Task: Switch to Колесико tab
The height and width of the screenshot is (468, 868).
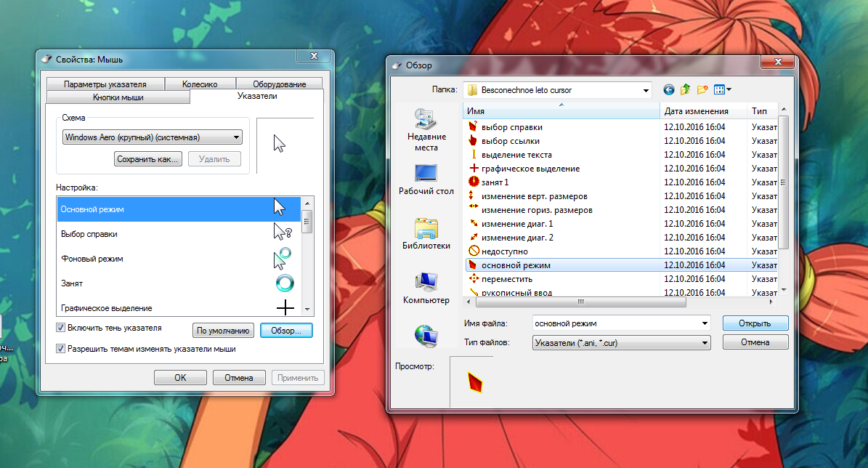Action: coord(200,84)
